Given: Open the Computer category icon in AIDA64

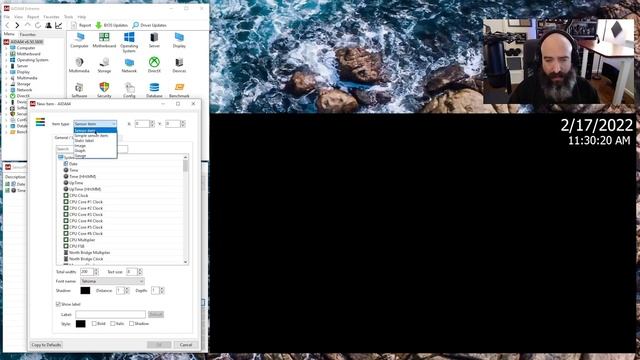Looking at the screenshot, I should (79, 40).
